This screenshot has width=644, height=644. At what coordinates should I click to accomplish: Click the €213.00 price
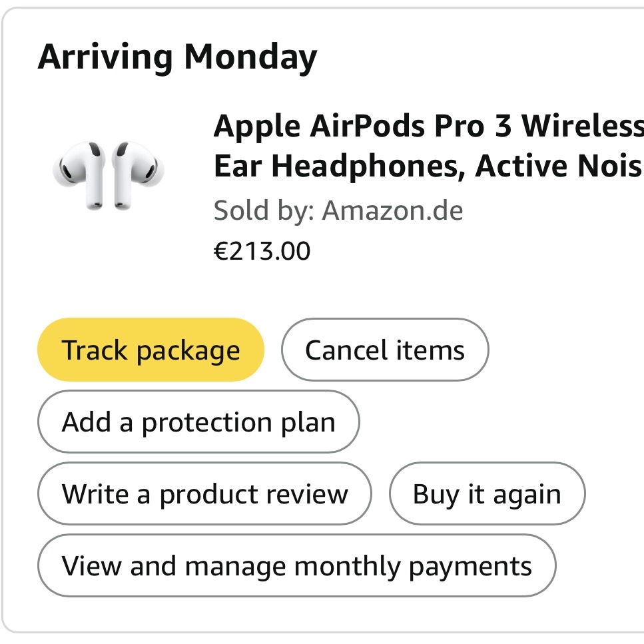coord(262,251)
